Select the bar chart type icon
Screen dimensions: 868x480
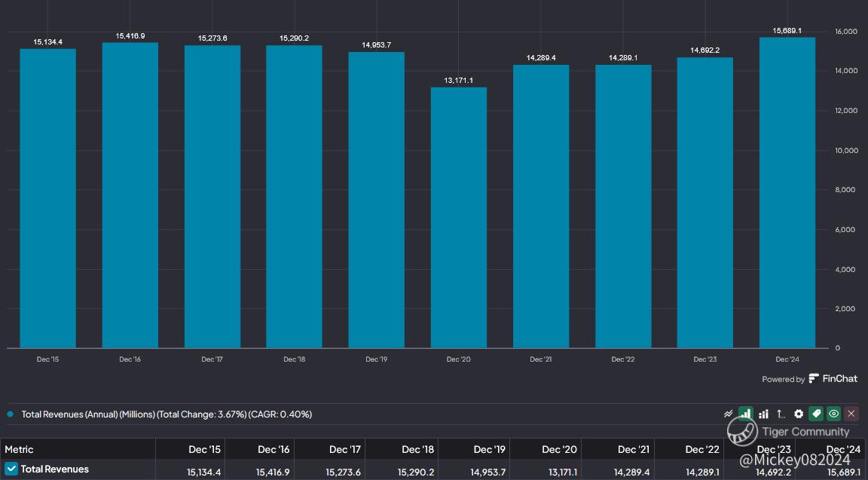(746, 414)
